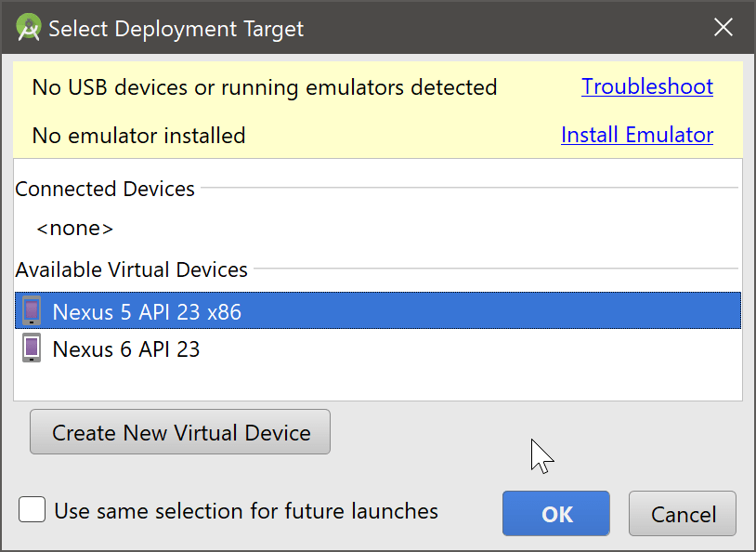
Task: Click the Nexus 5 phone icon
Action: [x=32, y=310]
